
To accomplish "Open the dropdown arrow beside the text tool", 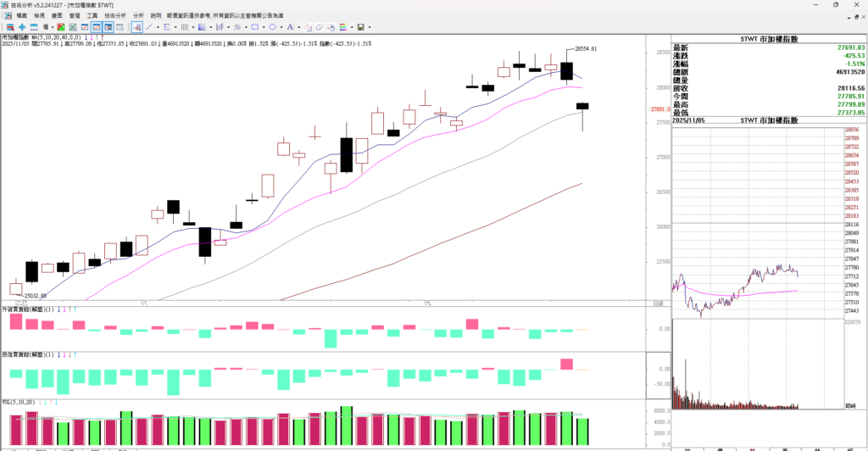I will (x=299, y=27).
